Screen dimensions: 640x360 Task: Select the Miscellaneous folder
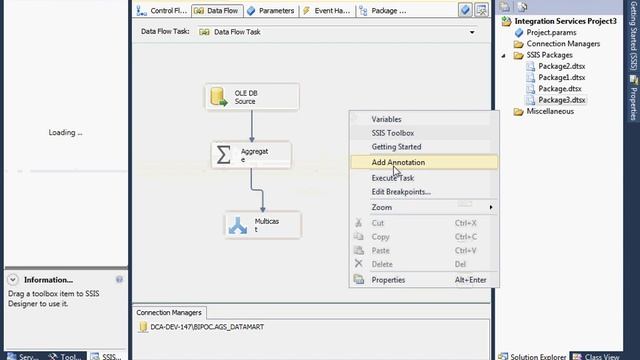(x=550, y=111)
